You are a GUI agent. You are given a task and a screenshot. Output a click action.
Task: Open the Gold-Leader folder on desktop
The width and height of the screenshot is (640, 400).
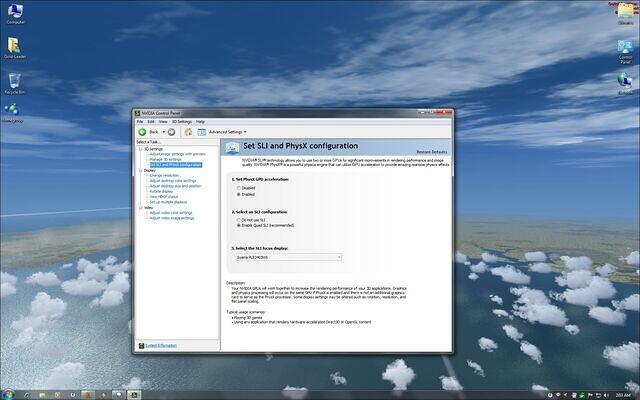pos(15,46)
